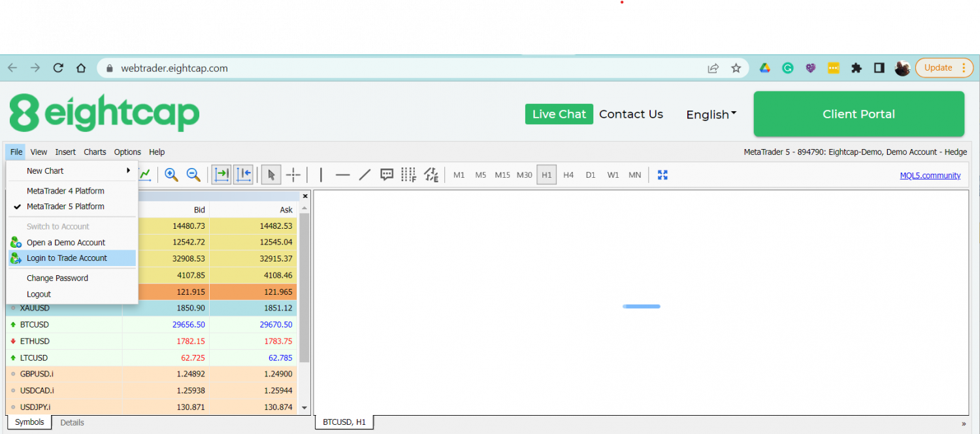Select the Elliott wave tool
The width and height of the screenshot is (980, 434).
click(431, 175)
